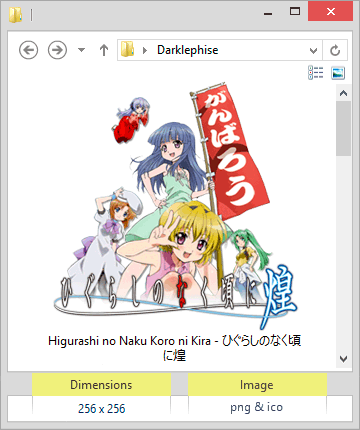Open the recent locations dropdown arrow
This screenshot has height=430, width=360.
coord(81,50)
